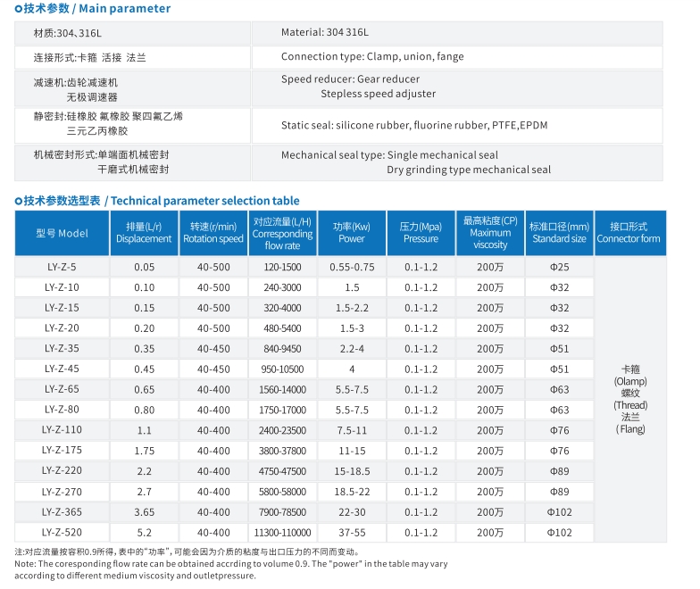The image size is (700, 589).
Task: Click flow rate cell '4750-47500'
Action: [x=282, y=471]
